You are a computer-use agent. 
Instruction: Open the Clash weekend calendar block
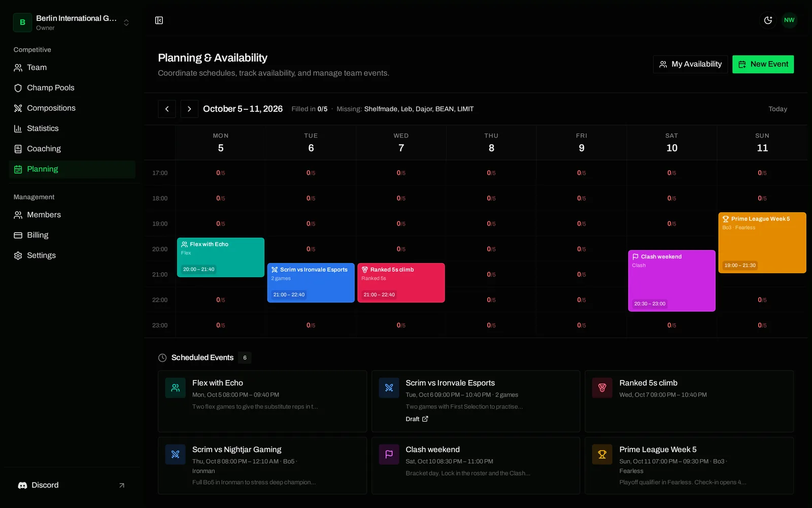click(x=672, y=280)
